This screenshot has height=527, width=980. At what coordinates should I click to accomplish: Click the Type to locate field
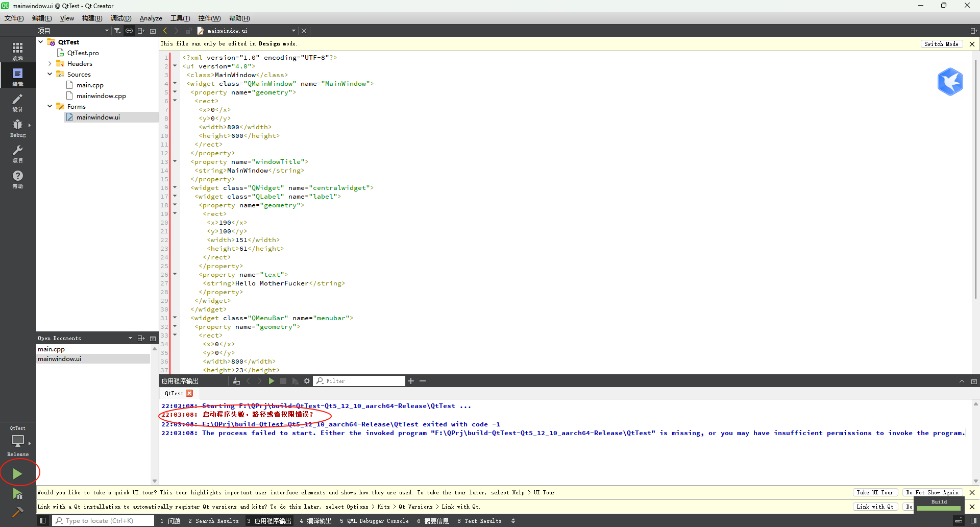click(x=103, y=521)
